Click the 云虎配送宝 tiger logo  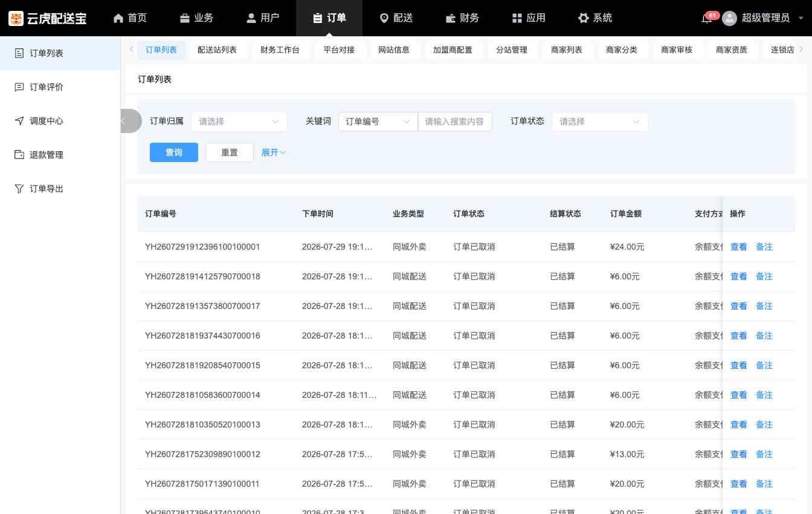16,18
